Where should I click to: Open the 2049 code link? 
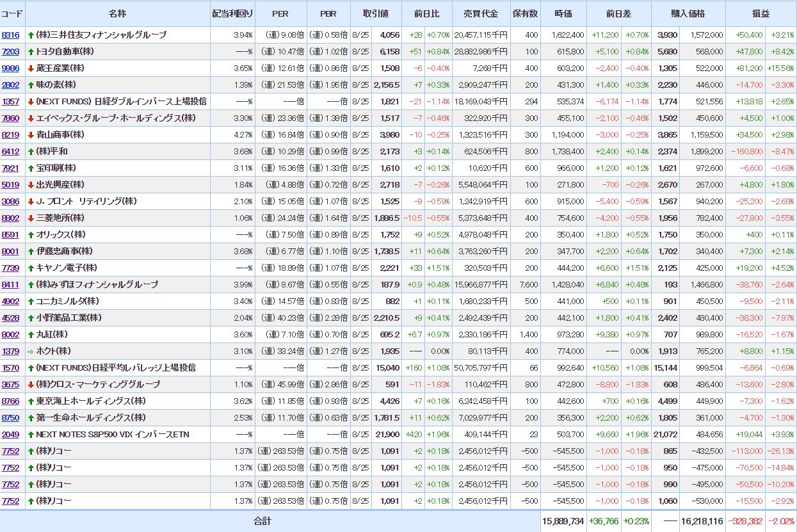10,434
